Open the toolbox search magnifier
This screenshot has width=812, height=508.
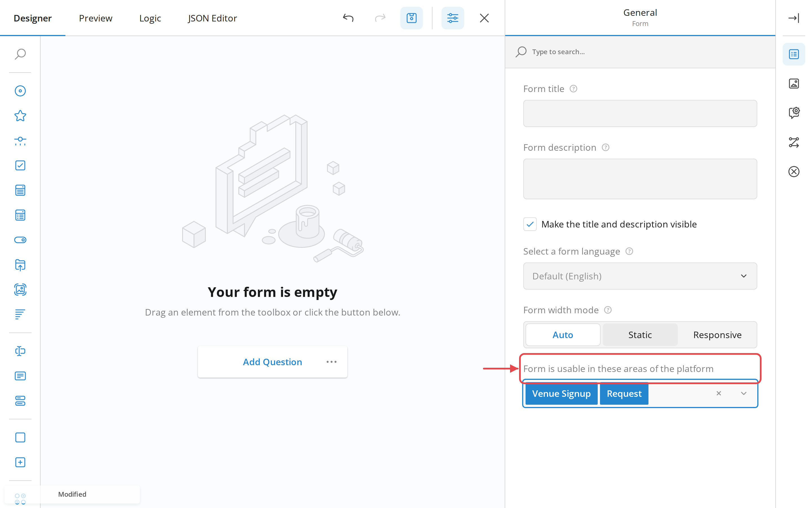[20, 54]
